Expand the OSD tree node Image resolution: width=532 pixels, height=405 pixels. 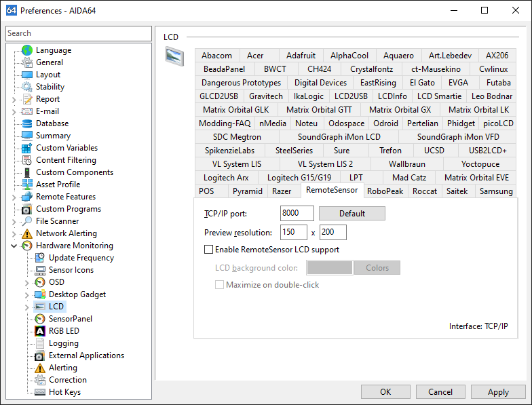[27, 283]
